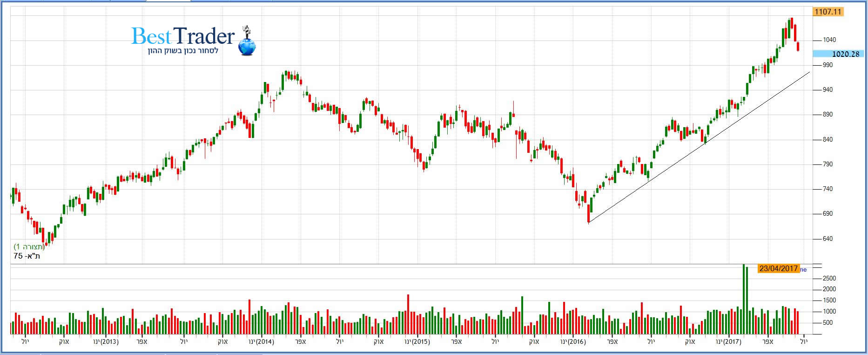The height and width of the screenshot is (355, 868).
Task: Click the Hebrew slogan under BestTrader logo
Action: [183, 50]
